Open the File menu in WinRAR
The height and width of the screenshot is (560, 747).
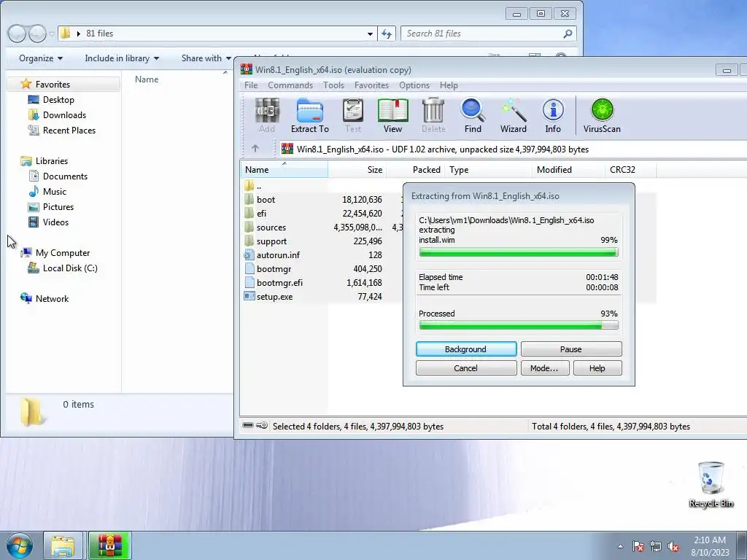[x=251, y=85]
